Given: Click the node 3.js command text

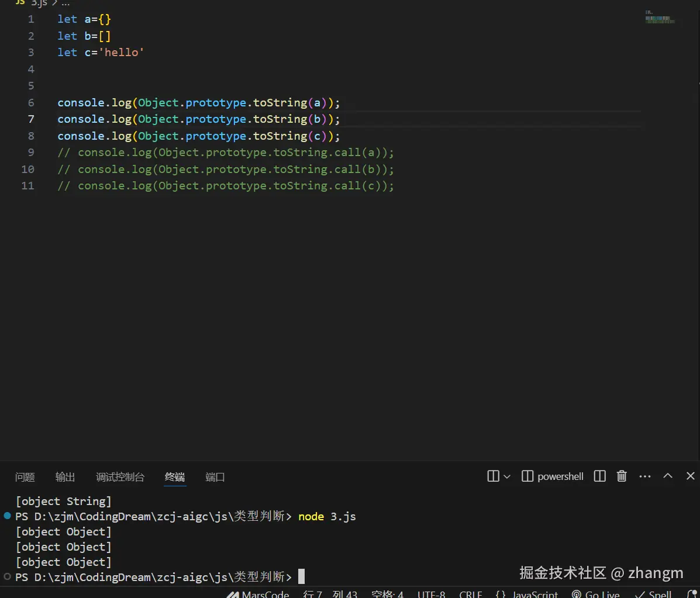Looking at the screenshot, I should pos(327,517).
